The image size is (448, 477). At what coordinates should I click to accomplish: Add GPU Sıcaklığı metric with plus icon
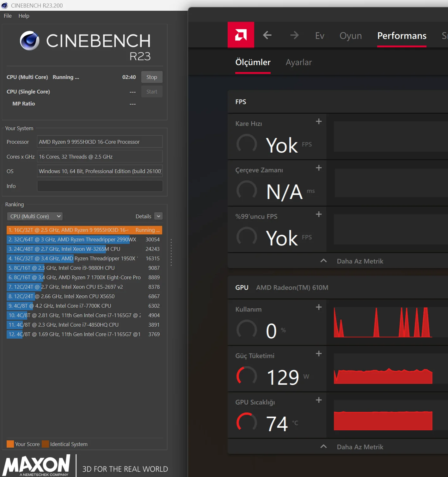point(319,400)
